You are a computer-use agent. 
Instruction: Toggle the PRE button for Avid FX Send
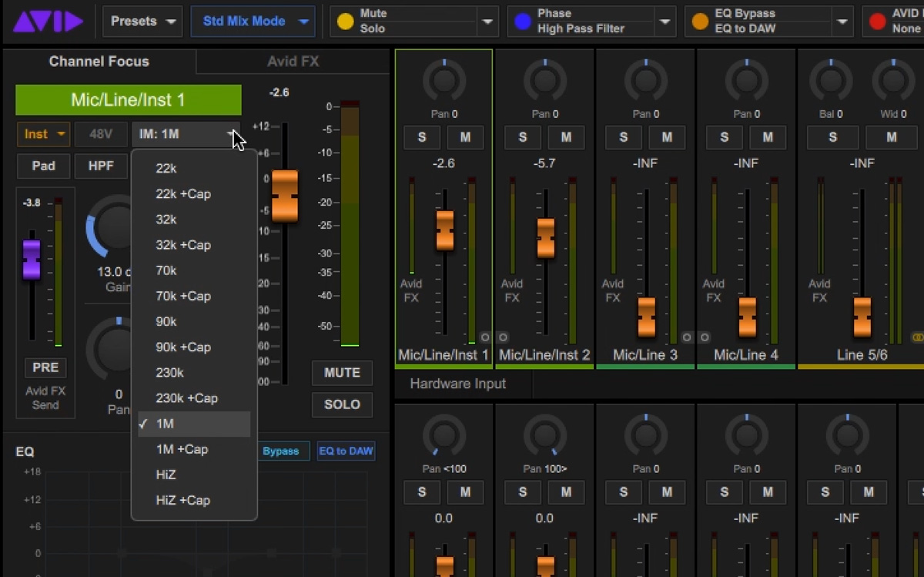45,367
